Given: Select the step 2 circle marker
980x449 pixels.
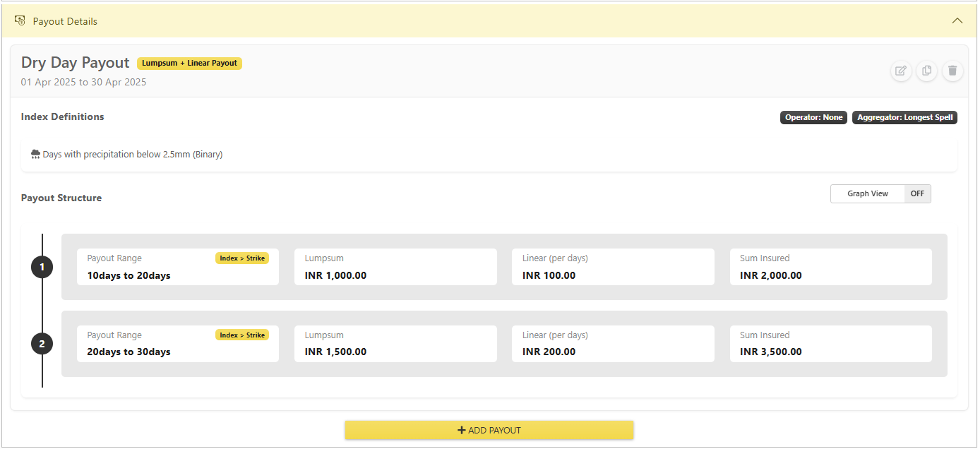Looking at the screenshot, I should click(42, 344).
